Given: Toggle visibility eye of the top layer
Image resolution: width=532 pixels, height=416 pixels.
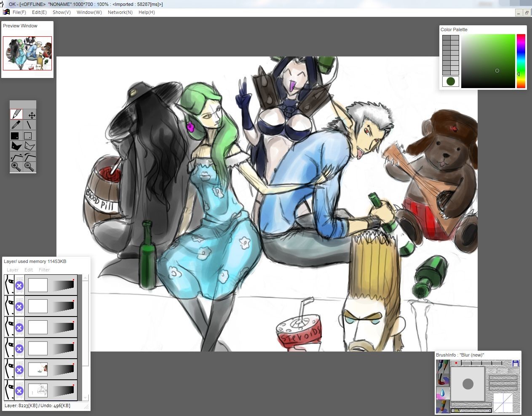Looking at the screenshot, I should pos(9,285).
